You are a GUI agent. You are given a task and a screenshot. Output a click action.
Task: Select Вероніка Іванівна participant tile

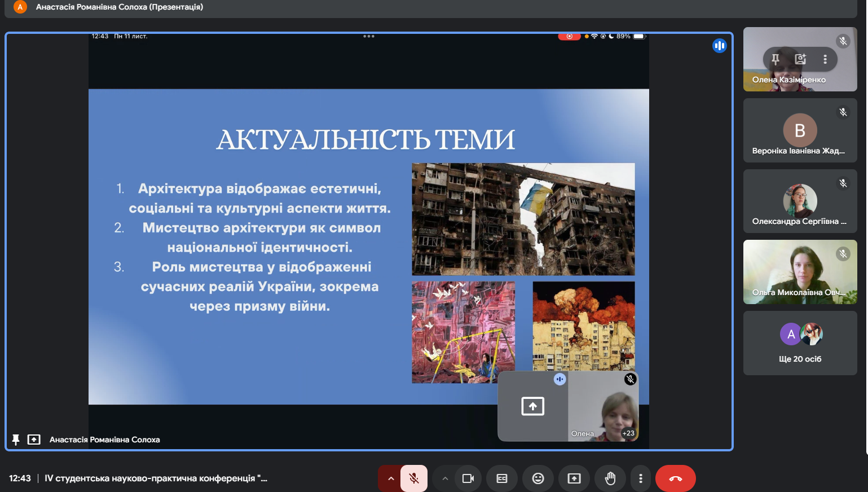(800, 130)
